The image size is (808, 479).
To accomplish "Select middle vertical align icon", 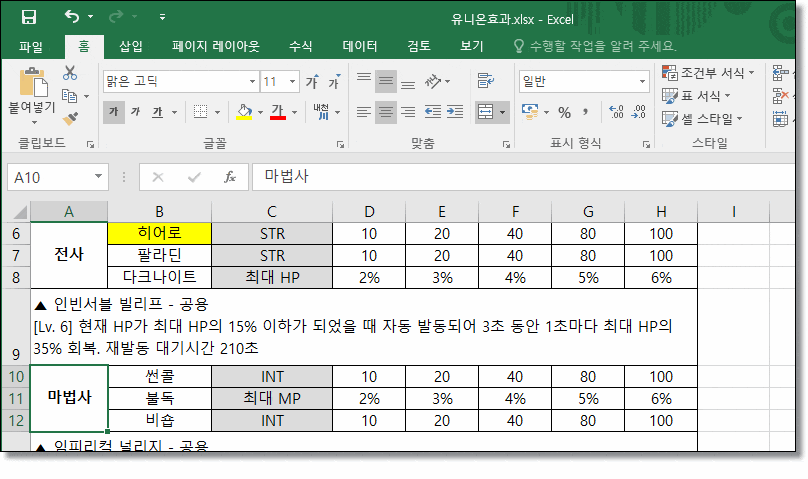I will tap(386, 81).
